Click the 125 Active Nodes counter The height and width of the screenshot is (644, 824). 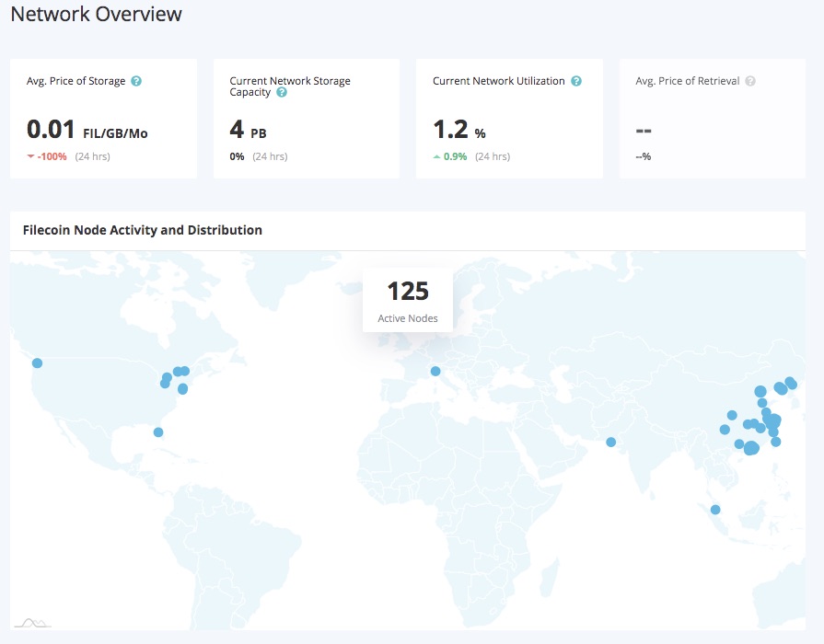click(x=408, y=300)
